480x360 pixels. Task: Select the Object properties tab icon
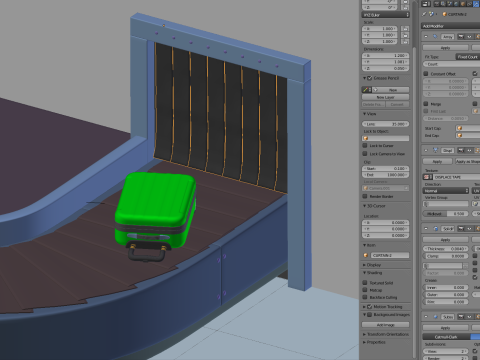click(462, 4)
